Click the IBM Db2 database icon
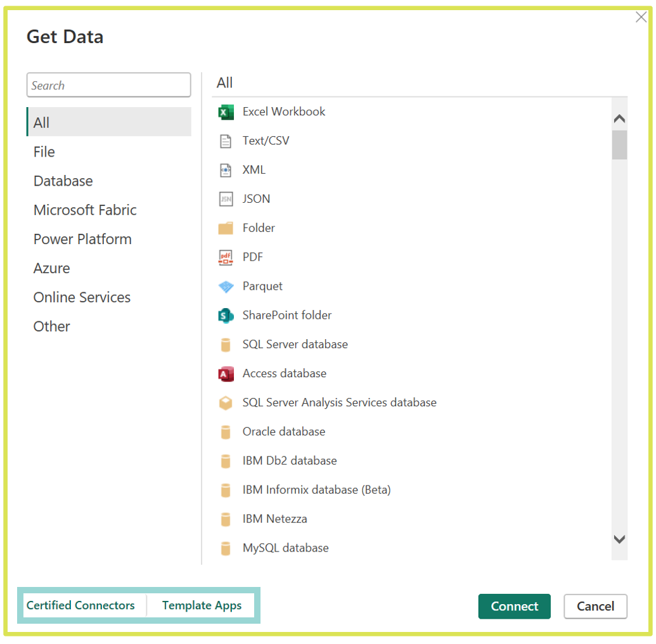 [x=226, y=461]
